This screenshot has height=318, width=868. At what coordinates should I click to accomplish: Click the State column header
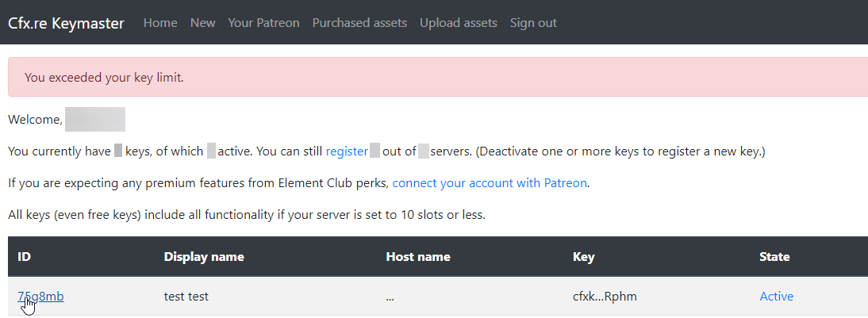774,257
